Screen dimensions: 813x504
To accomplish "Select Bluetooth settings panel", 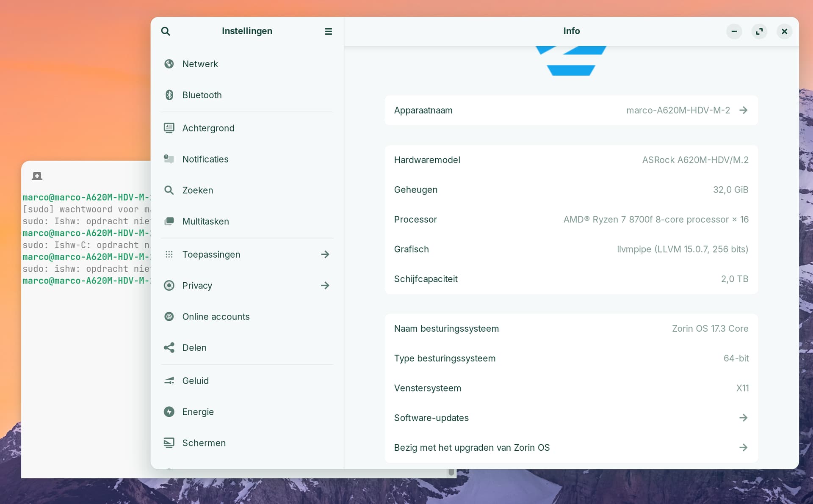I will click(x=247, y=95).
